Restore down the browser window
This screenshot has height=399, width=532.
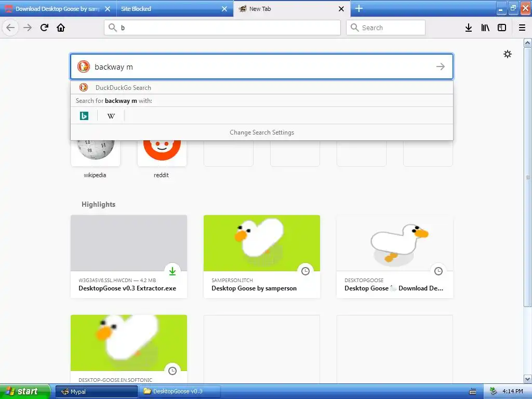coord(513,8)
